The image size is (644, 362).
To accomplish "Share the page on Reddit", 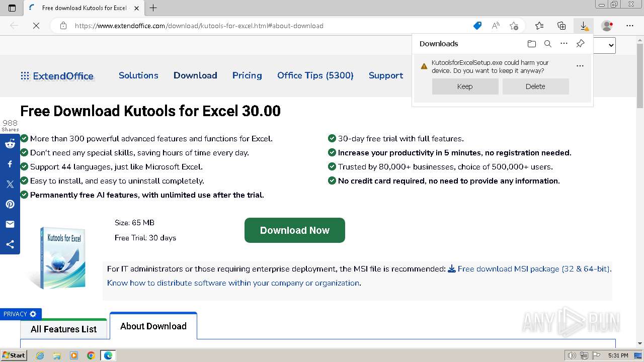I will pos(10,144).
